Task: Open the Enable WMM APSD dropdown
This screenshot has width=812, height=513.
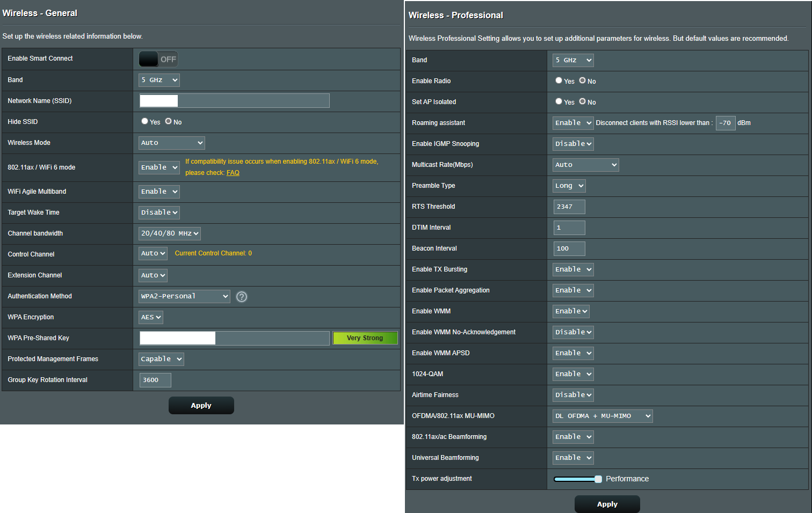Action: [573, 353]
